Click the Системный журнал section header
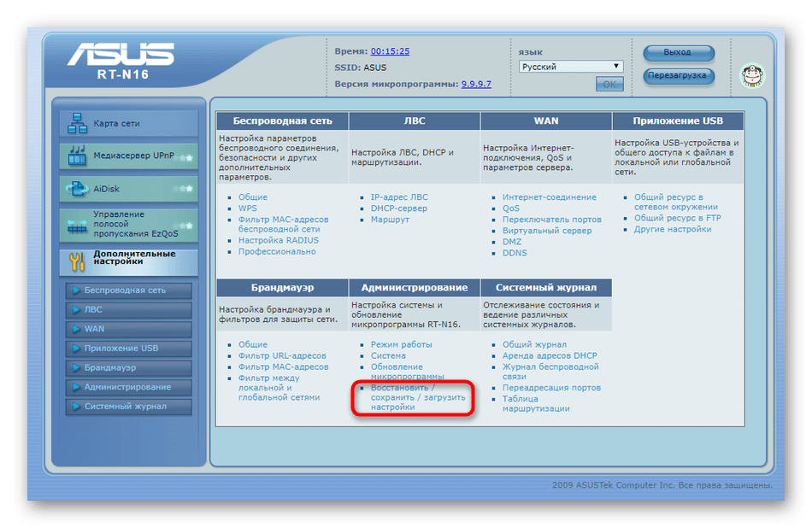 546,288
